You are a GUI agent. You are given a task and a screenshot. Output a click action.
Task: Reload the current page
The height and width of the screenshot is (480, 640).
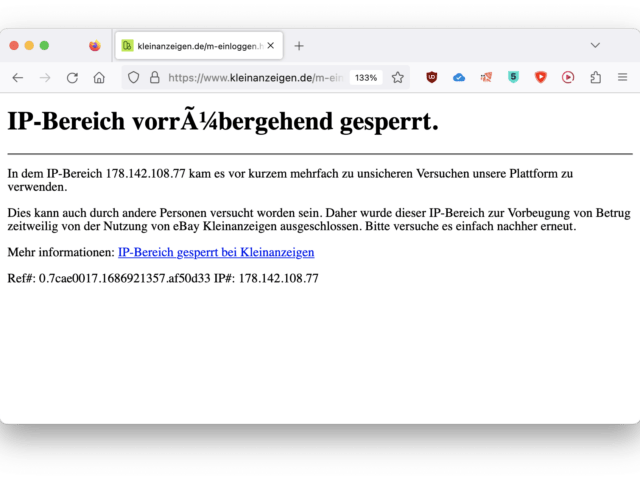pos(72,78)
